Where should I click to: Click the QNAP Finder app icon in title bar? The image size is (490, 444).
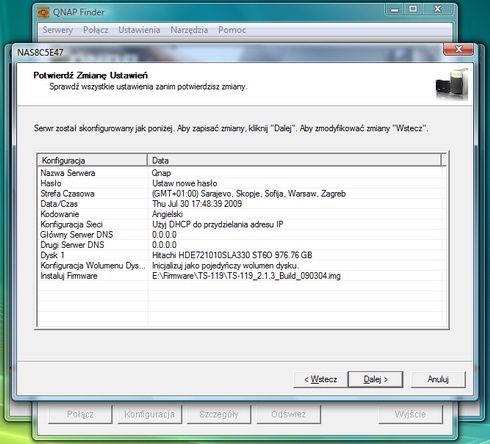pyautogui.click(x=44, y=13)
